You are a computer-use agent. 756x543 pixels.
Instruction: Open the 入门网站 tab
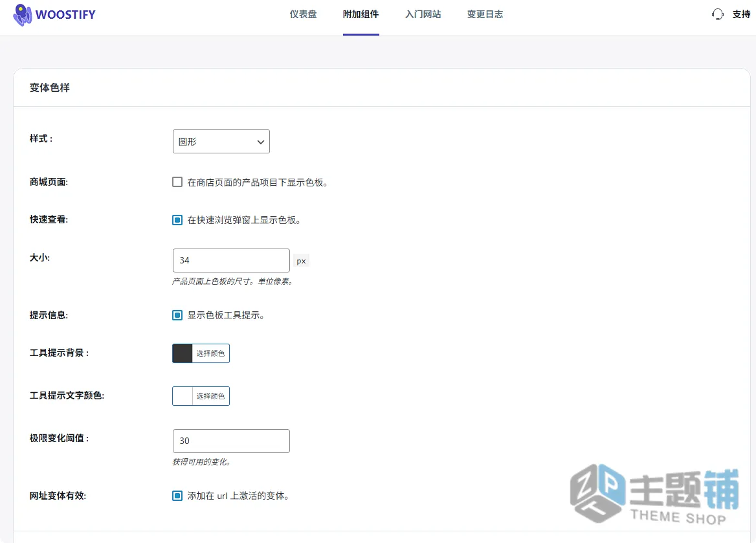click(423, 14)
